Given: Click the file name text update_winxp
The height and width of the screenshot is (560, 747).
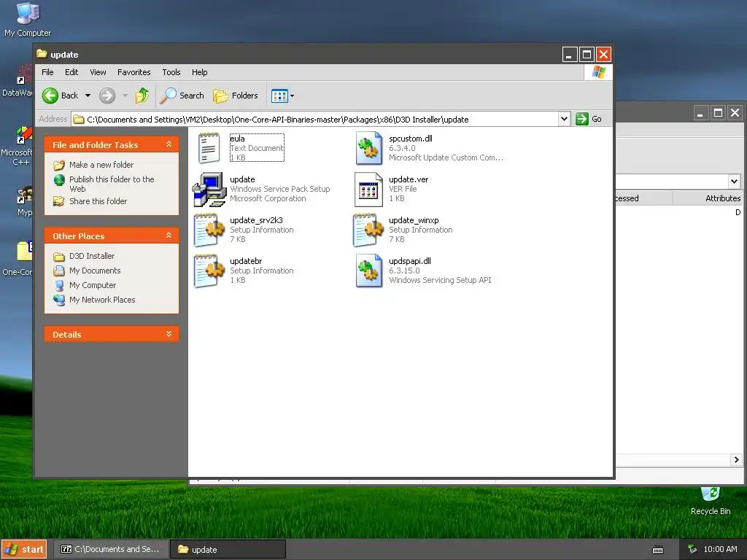Looking at the screenshot, I should click(414, 220).
